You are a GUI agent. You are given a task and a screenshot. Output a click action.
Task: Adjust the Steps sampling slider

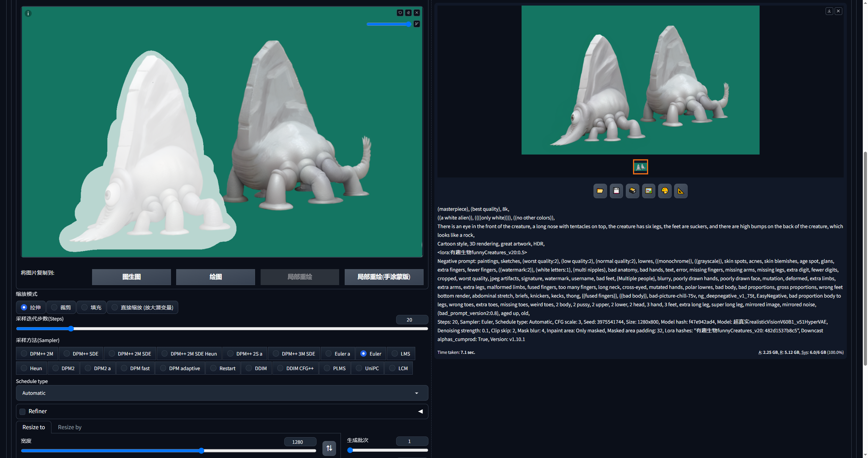pos(71,329)
